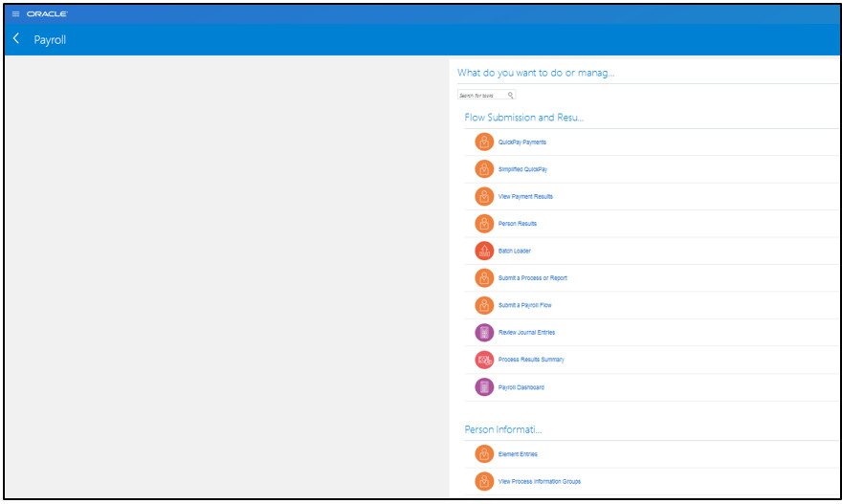
Task: Open the QuickPay Payments link
Action: point(522,142)
